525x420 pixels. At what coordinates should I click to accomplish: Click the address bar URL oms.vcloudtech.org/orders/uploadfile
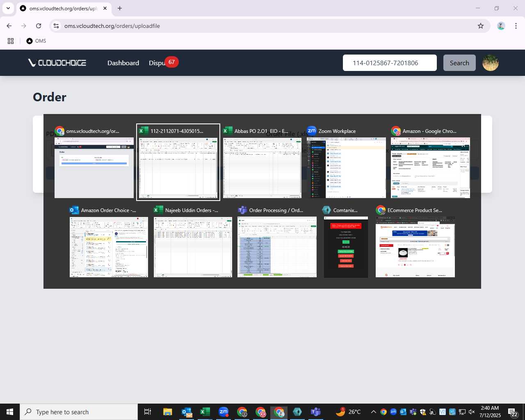coord(112,26)
